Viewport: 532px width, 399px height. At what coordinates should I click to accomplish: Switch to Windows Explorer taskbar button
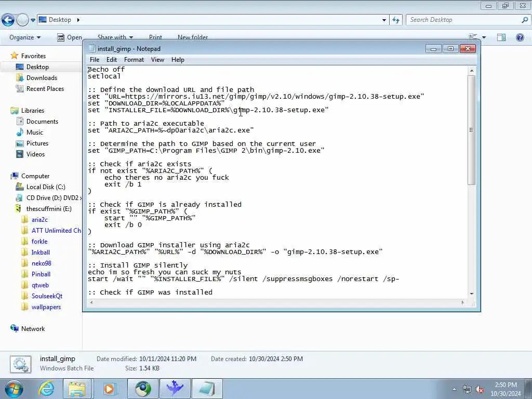tap(77, 389)
